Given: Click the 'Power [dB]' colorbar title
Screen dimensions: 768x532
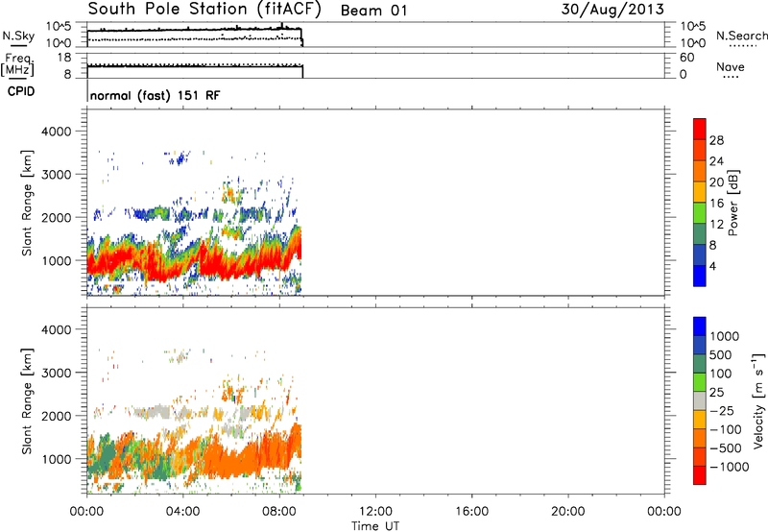Looking at the screenshot, I should [x=732, y=203].
